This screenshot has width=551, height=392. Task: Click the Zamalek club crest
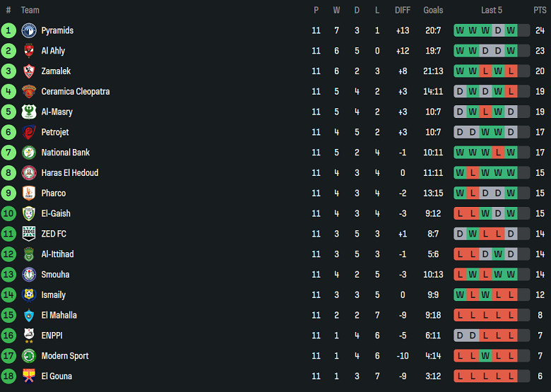[x=29, y=71]
